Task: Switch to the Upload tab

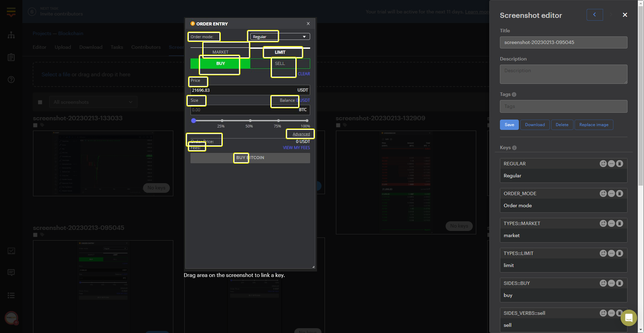Action: 63,47
